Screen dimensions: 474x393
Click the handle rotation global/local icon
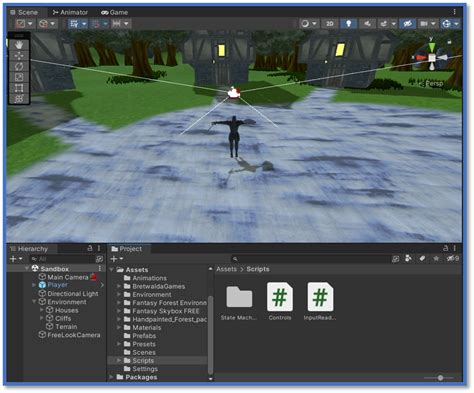coord(44,24)
